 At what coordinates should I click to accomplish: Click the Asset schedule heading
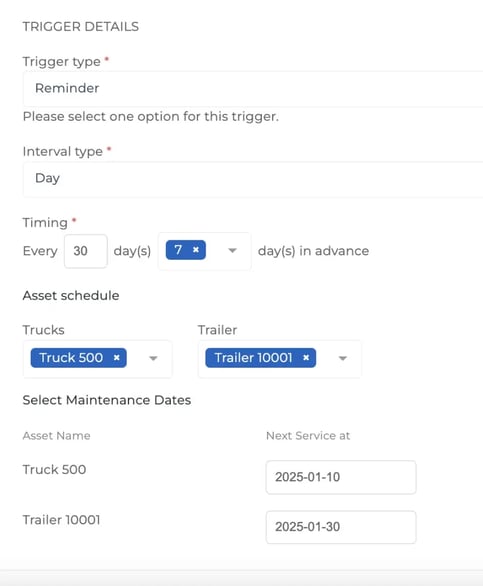pyautogui.click(x=71, y=295)
